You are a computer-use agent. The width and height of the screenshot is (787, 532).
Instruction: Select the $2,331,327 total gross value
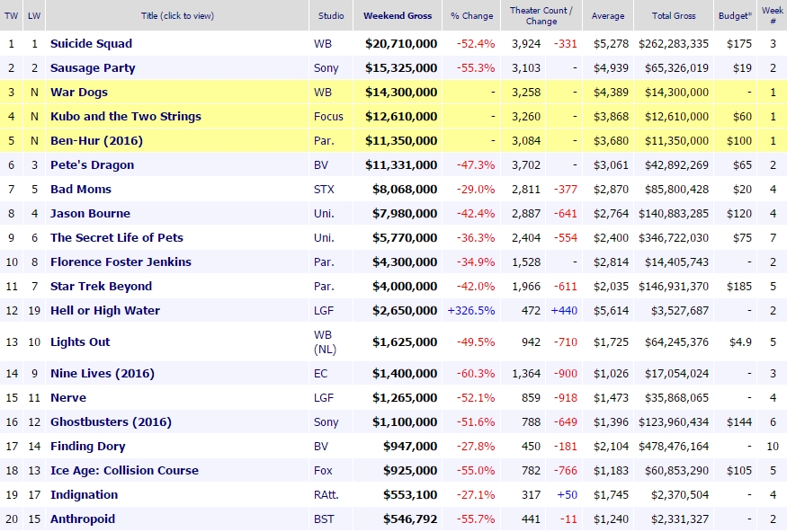point(680,519)
